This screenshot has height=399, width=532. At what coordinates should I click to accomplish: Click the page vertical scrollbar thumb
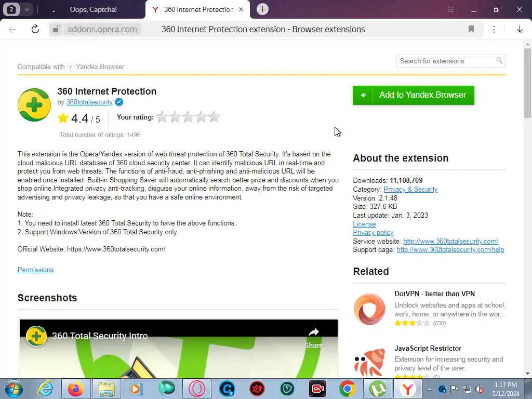[x=527, y=83]
